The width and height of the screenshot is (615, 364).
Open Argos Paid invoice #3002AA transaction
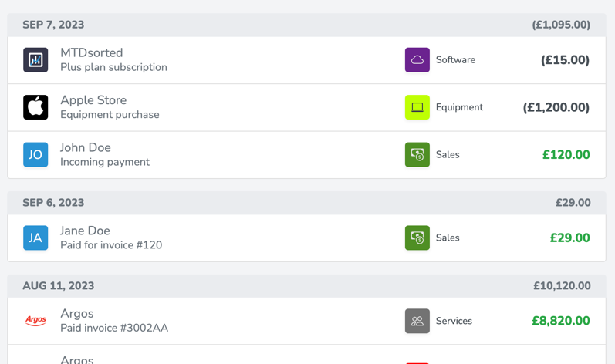click(x=306, y=321)
